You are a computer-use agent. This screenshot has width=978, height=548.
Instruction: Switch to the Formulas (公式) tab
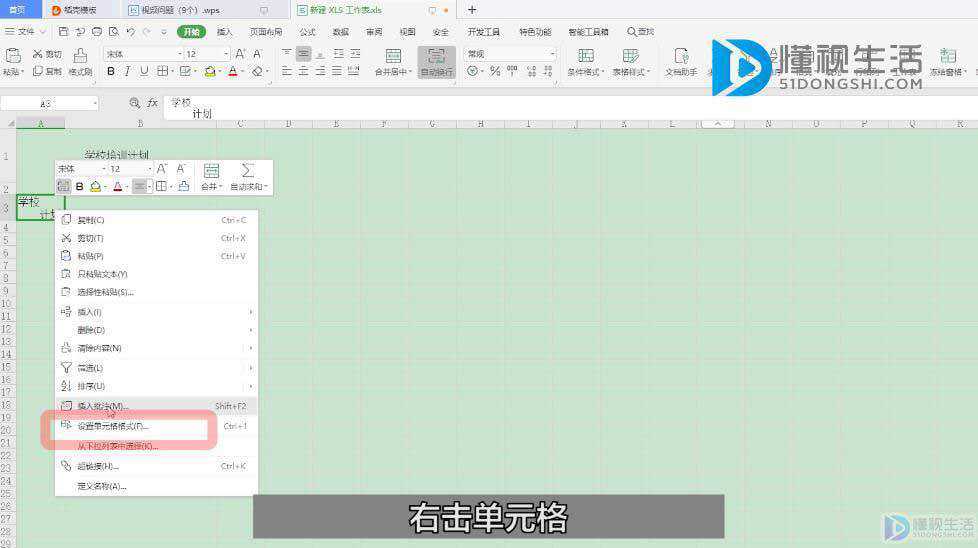307,31
